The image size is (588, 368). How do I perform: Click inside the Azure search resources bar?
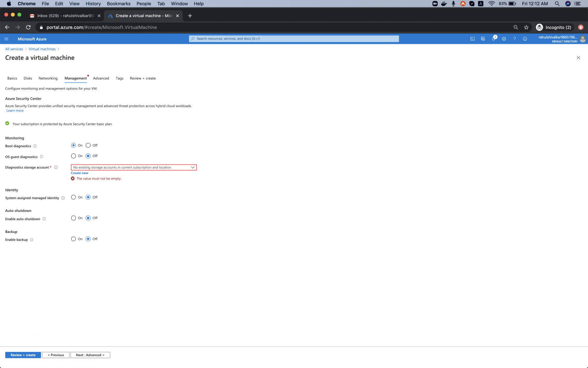tap(294, 39)
